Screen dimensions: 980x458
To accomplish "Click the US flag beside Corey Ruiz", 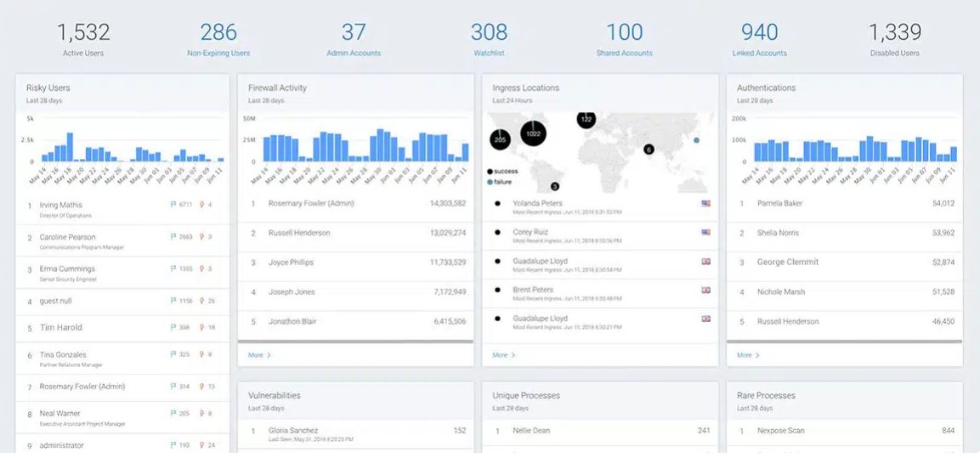I will tap(705, 232).
